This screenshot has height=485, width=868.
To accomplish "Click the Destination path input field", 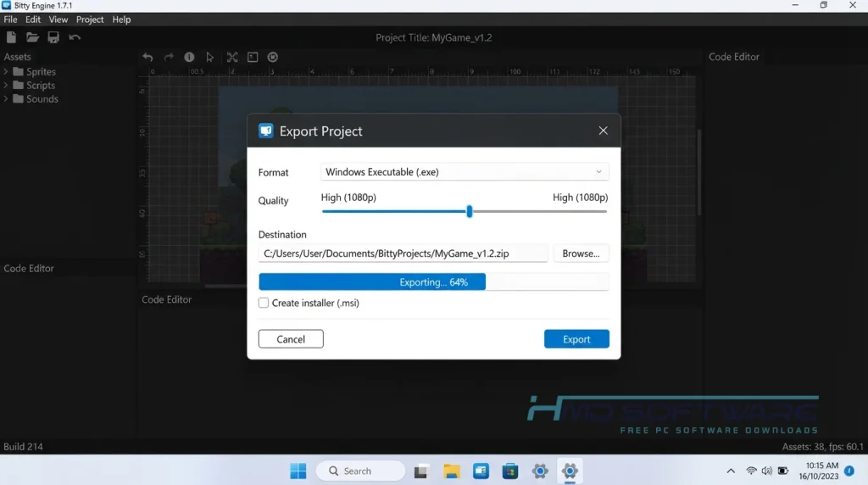I will pos(403,253).
